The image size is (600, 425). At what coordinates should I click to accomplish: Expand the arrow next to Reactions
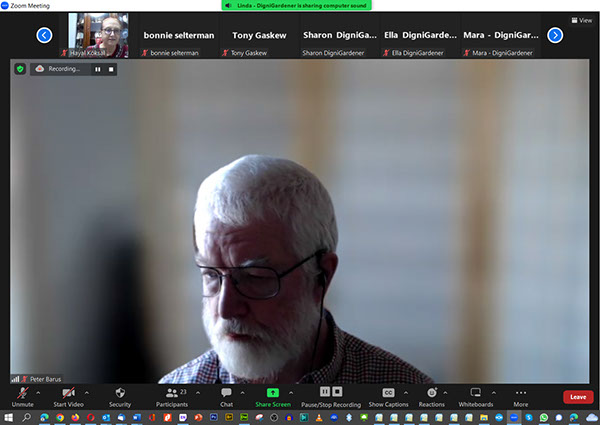[x=445, y=393]
